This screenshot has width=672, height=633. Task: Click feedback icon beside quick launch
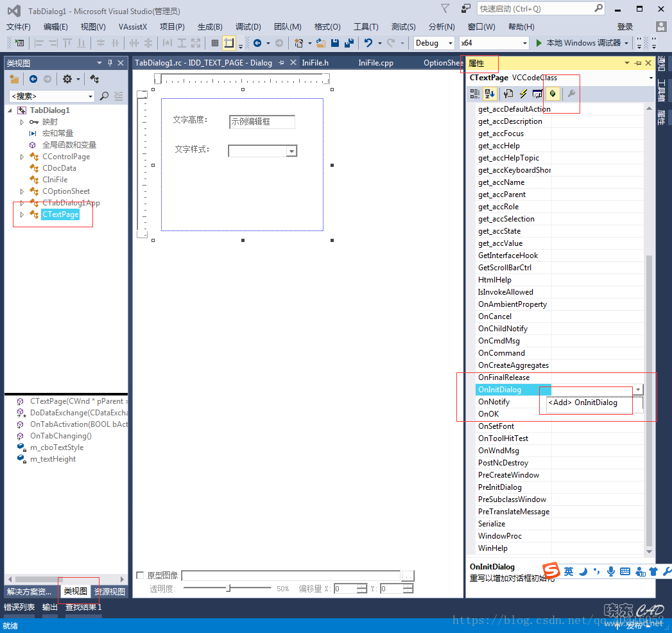pos(465,8)
